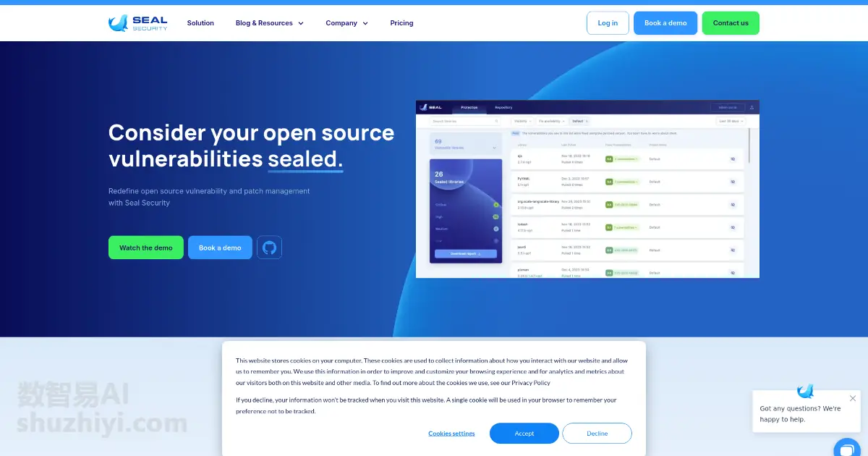Click the Log in button
Image resolution: width=868 pixels, height=456 pixels.
click(608, 23)
